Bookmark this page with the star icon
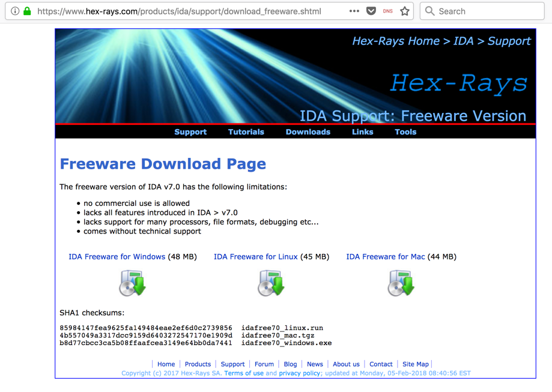Screen dimensions: 552x392 404,11
